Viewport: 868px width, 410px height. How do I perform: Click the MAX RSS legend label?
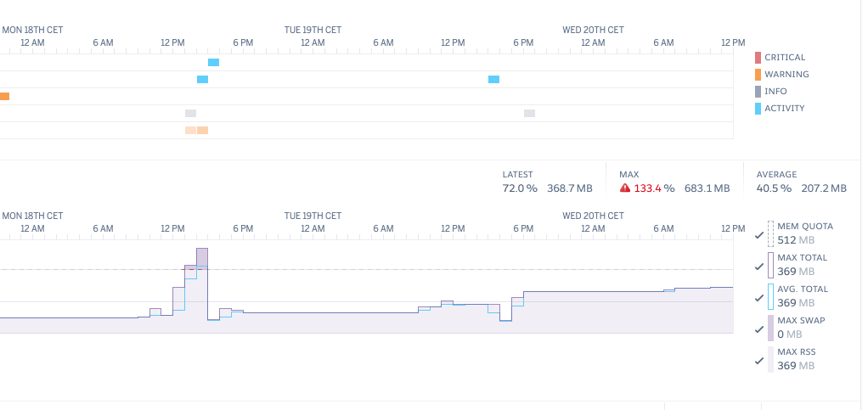(797, 352)
